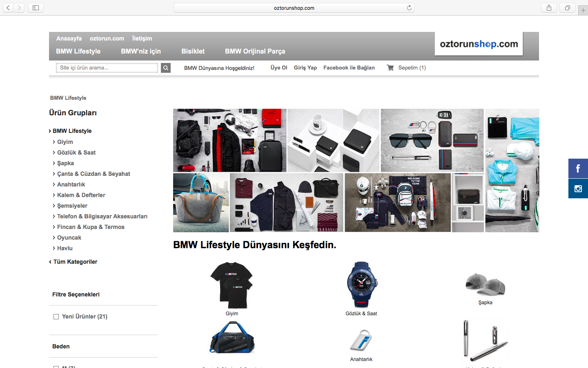
Task: Click the Anahtarlık keyring image
Action: click(361, 340)
